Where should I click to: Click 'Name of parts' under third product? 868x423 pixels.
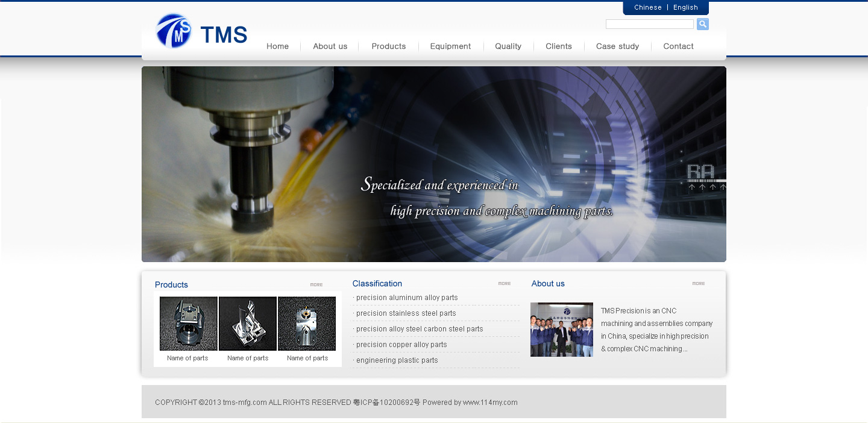[307, 358]
